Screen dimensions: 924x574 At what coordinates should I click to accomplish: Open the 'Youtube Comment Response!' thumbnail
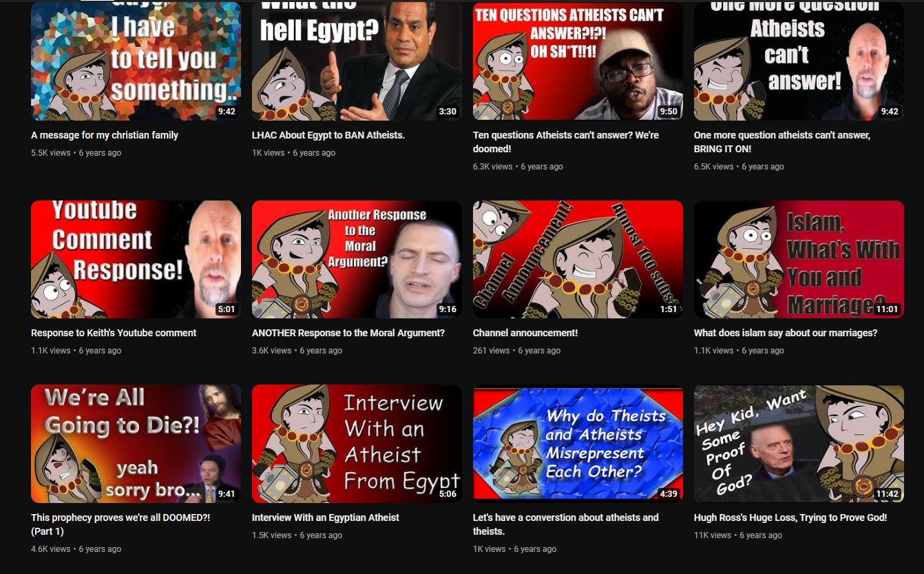click(136, 259)
